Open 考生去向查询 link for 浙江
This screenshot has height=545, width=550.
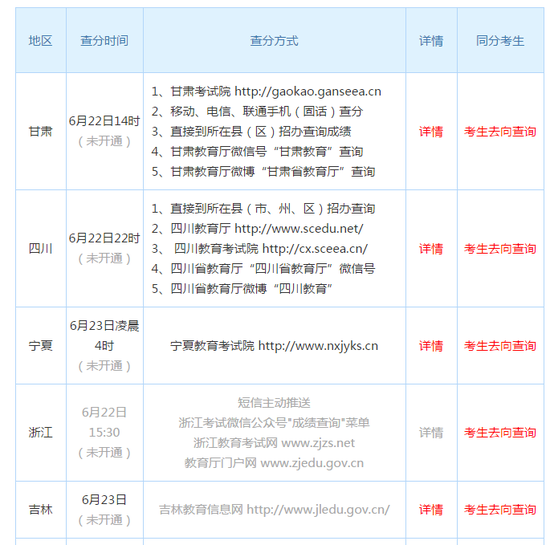click(500, 433)
